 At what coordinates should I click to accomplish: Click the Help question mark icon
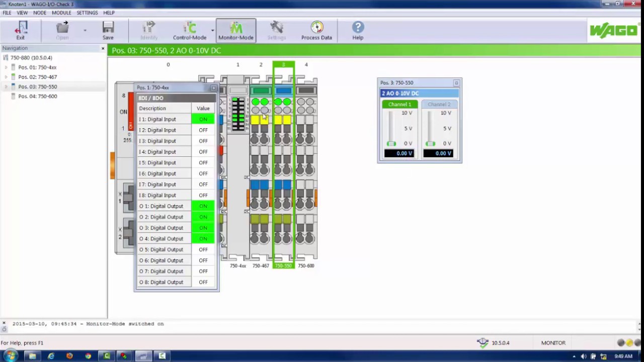pos(358,28)
